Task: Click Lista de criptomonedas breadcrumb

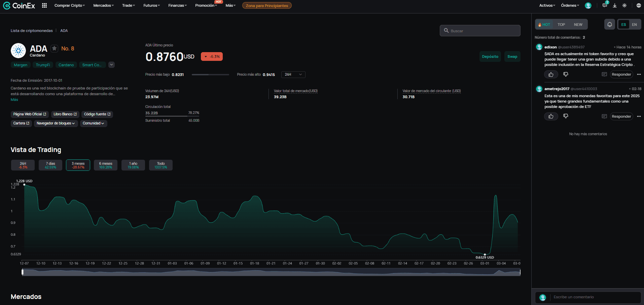Action: click(32, 31)
